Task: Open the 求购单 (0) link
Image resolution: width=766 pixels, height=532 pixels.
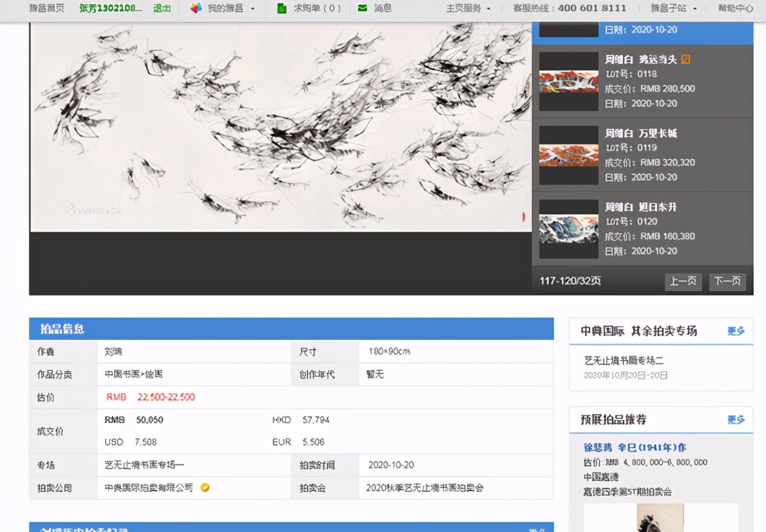Action: point(317,9)
